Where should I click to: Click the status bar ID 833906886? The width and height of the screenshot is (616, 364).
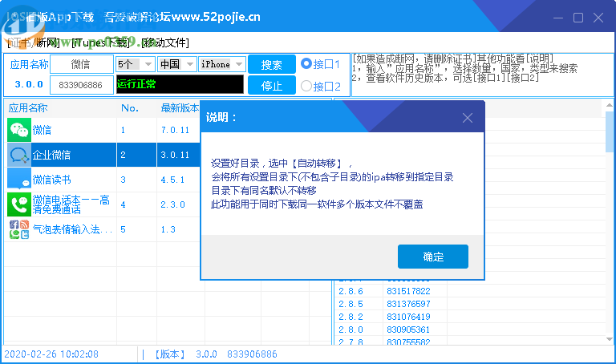point(252,354)
